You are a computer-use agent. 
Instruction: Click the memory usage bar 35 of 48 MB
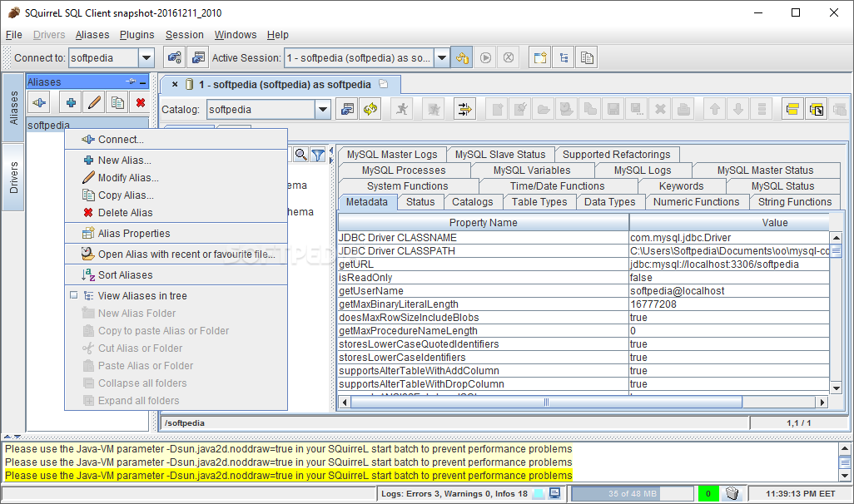(633, 494)
